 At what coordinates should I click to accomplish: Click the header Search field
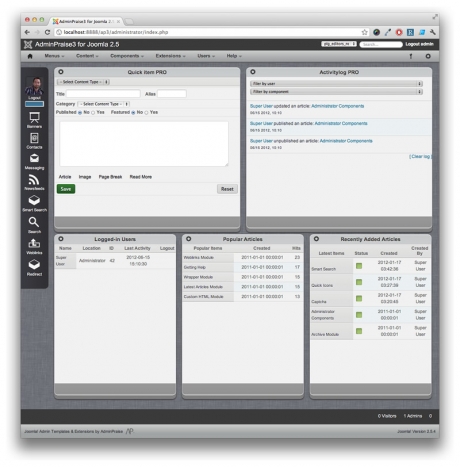pos(381,44)
